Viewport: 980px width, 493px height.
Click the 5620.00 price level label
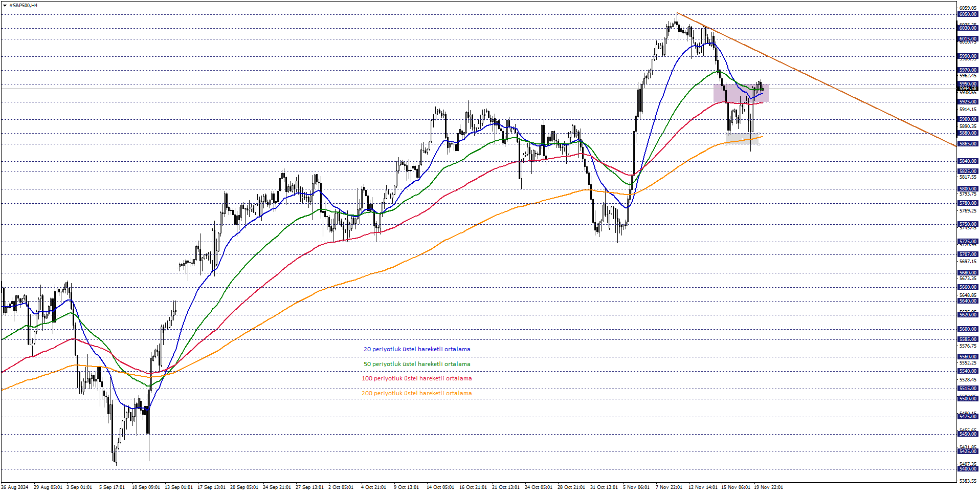(968, 315)
